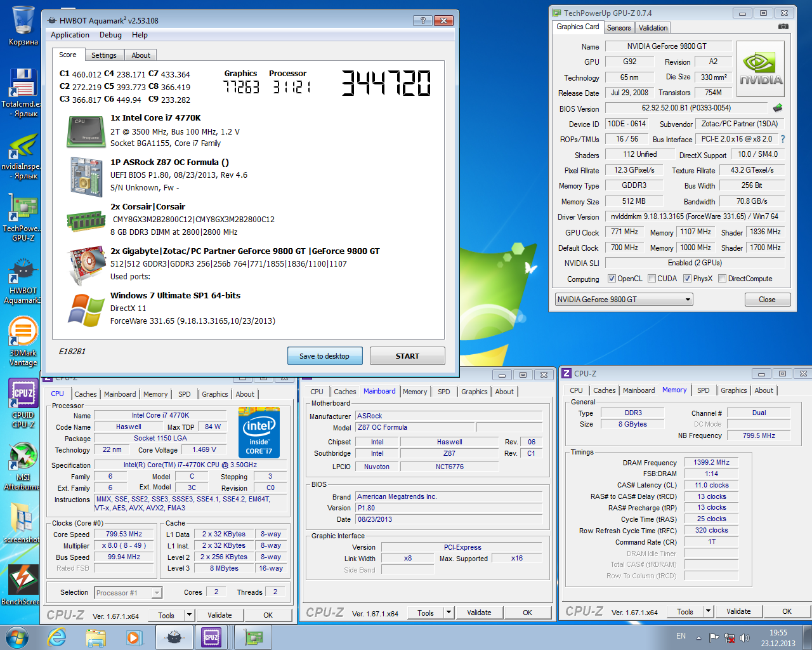Click the NVIDIA logo in GPU-Z
This screenshot has height=650, width=812.
click(x=760, y=69)
